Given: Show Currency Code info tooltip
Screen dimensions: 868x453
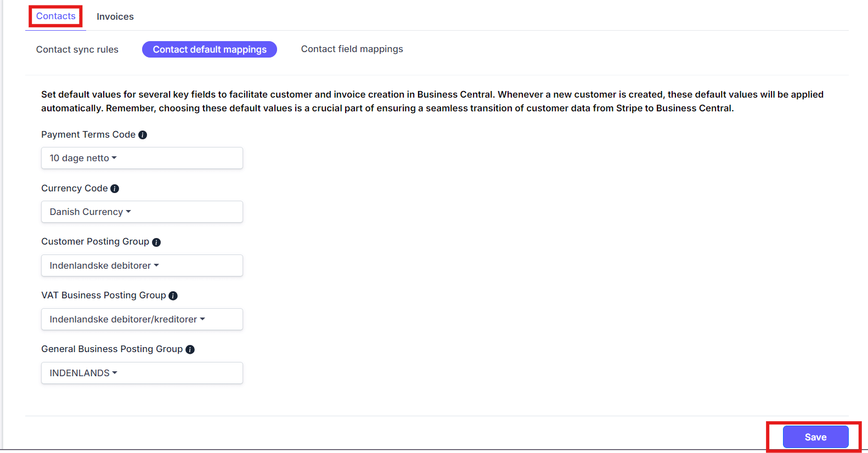Looking at the screenshot, I should (115, 189).
